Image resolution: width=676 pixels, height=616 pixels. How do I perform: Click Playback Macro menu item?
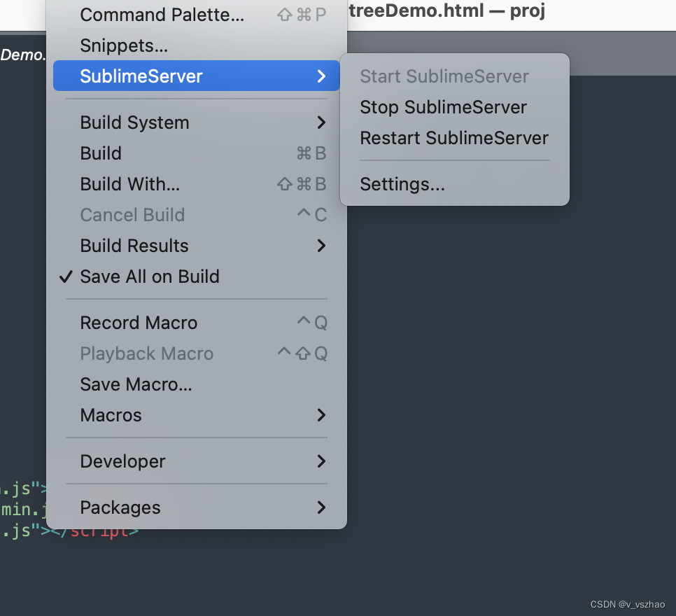146,353
